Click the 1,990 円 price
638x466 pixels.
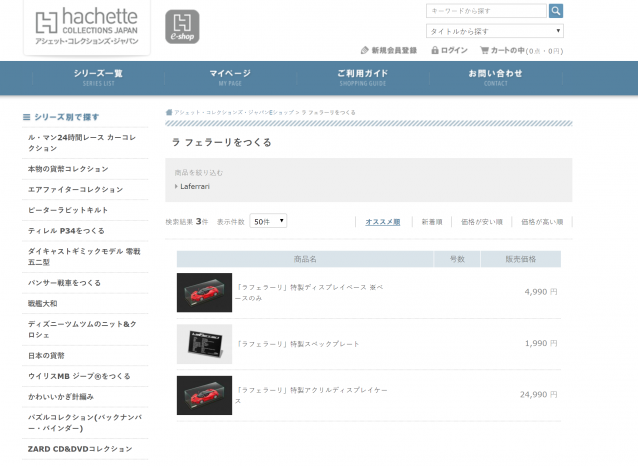[x=541, y=343]
